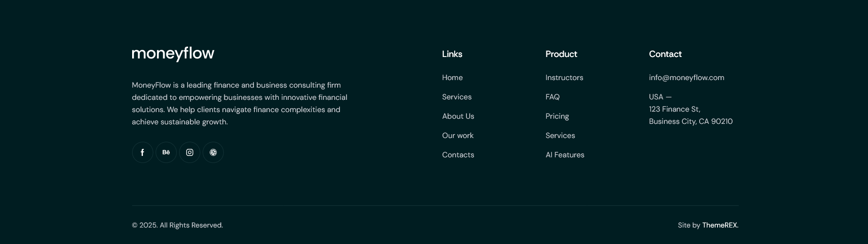
Task: Click the info@moneyflow.com email link
Action: pyautogui.click(x=687, y=78)
